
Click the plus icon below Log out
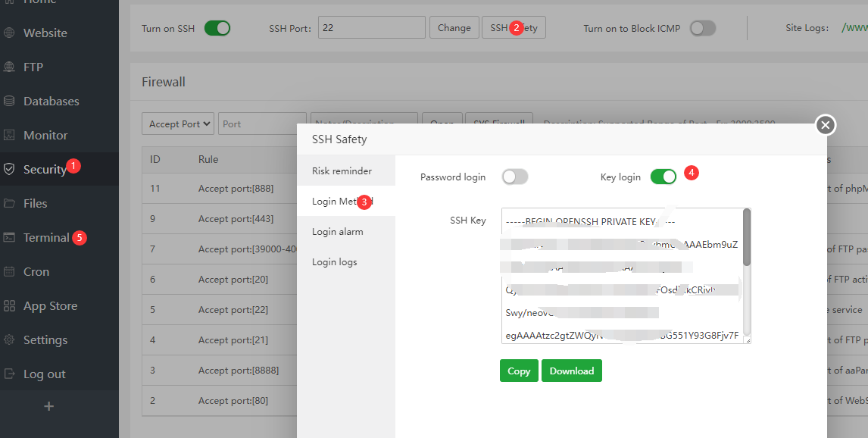49,406
